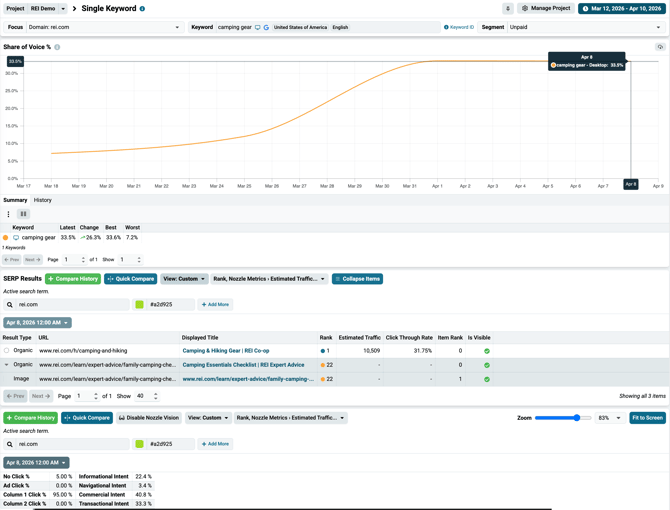Click the chart download icon at top right
The height and width of the screenshot is (510, 670).
659,47
